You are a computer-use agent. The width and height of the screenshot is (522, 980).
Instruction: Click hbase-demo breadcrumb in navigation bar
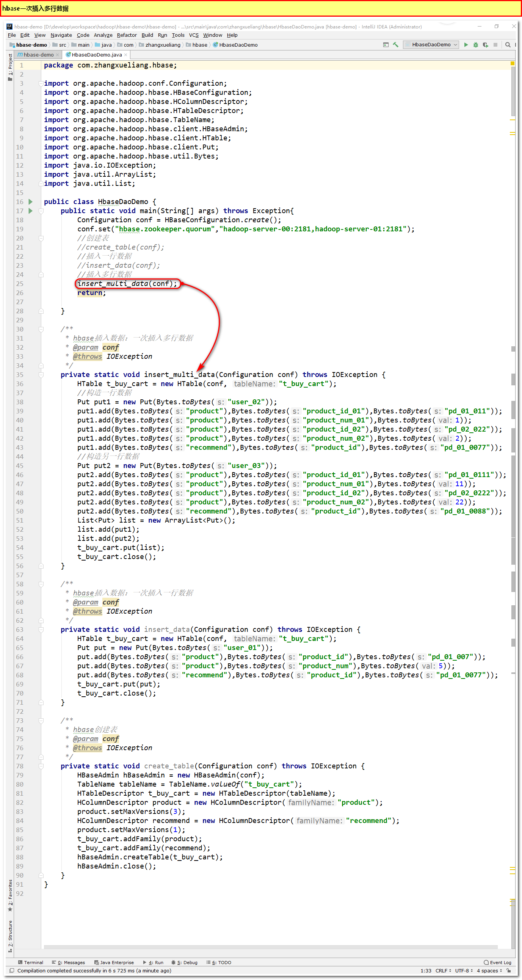point(28,45)
